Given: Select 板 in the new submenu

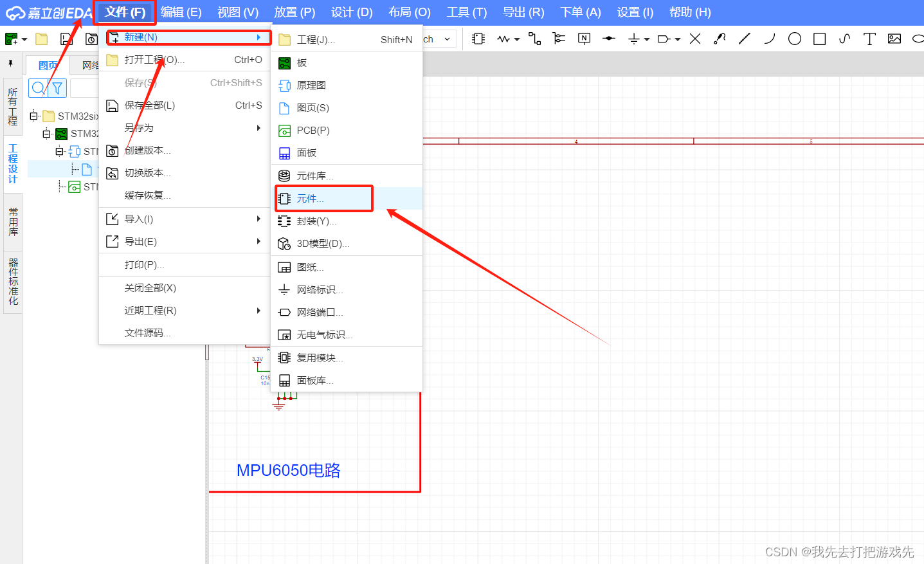Looking at the screenshot, I should 347,63.
